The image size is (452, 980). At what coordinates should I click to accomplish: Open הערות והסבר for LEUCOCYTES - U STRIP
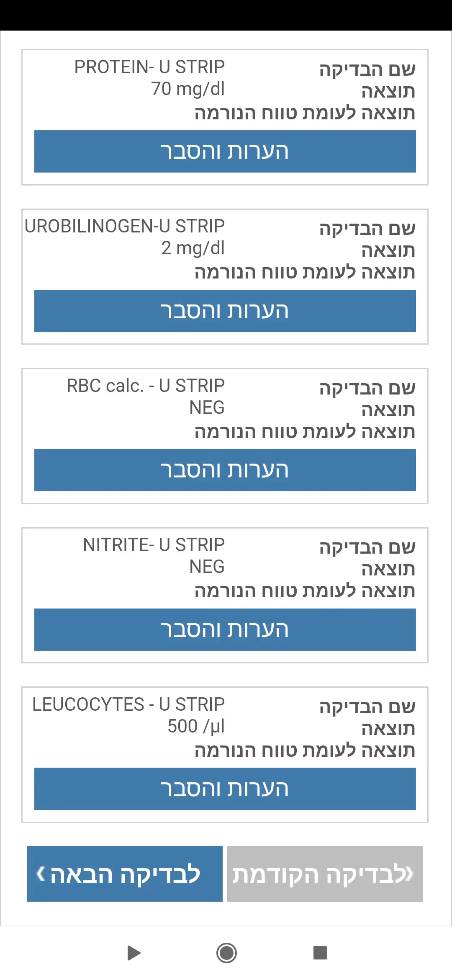pyautogui.click(x=225, y=789)
